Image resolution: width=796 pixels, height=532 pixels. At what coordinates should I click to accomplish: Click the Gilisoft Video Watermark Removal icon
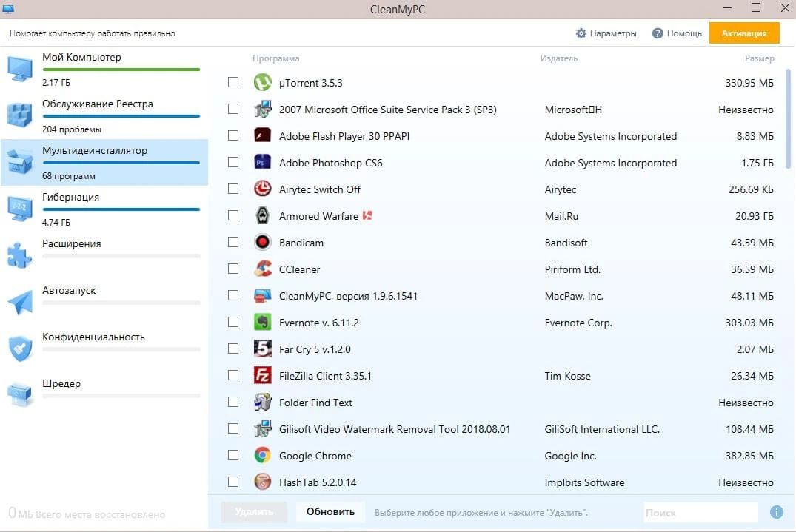click(262, 428)
